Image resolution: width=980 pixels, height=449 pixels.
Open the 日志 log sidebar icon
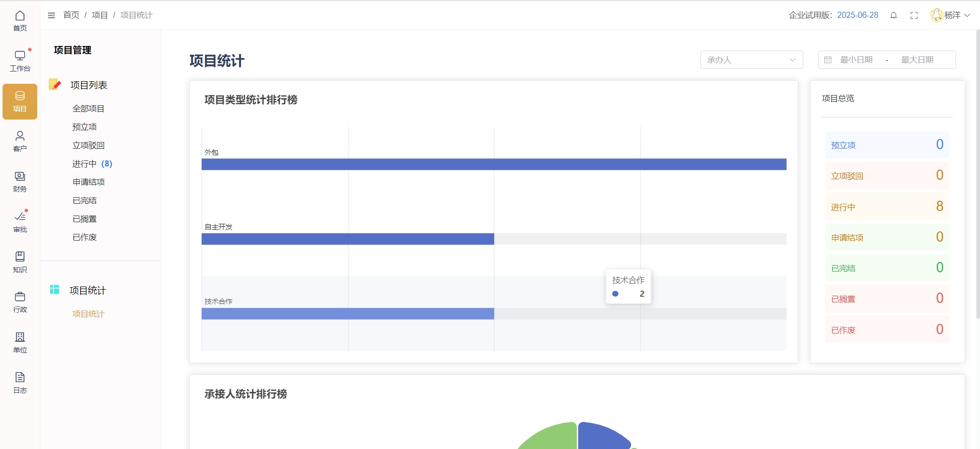click(x=20, y=383)
